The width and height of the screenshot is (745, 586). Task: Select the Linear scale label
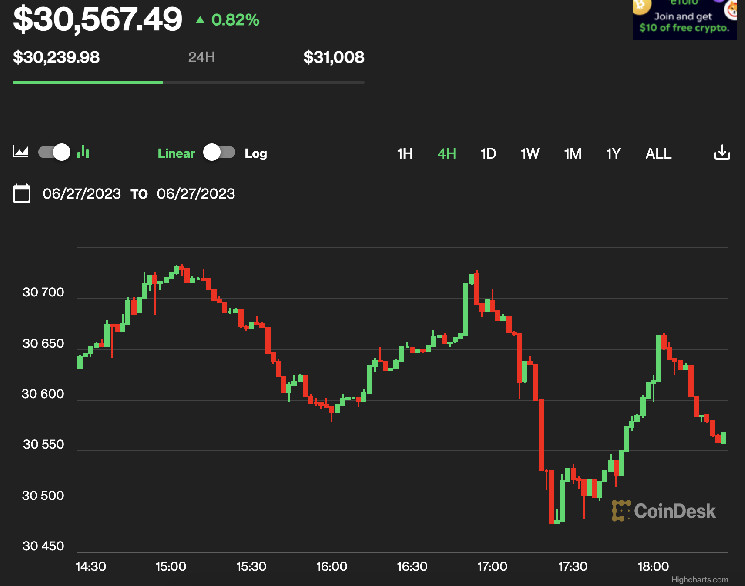(176, 154)
